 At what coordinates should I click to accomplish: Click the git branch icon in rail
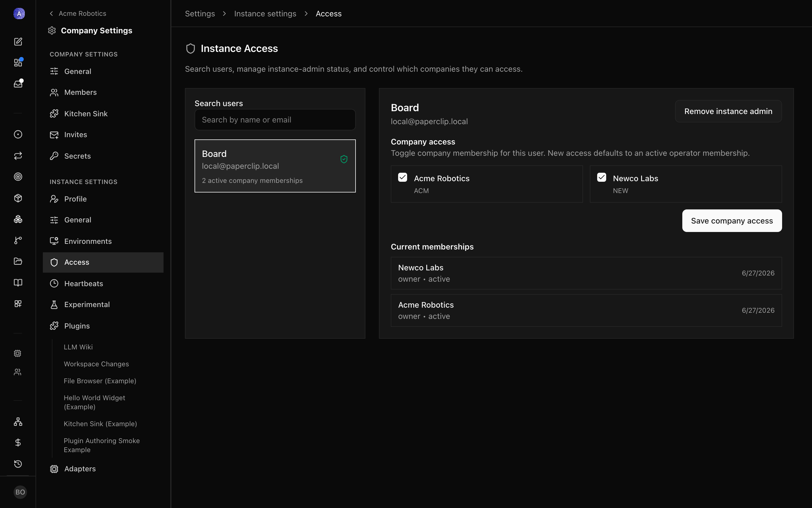(18, 240)
